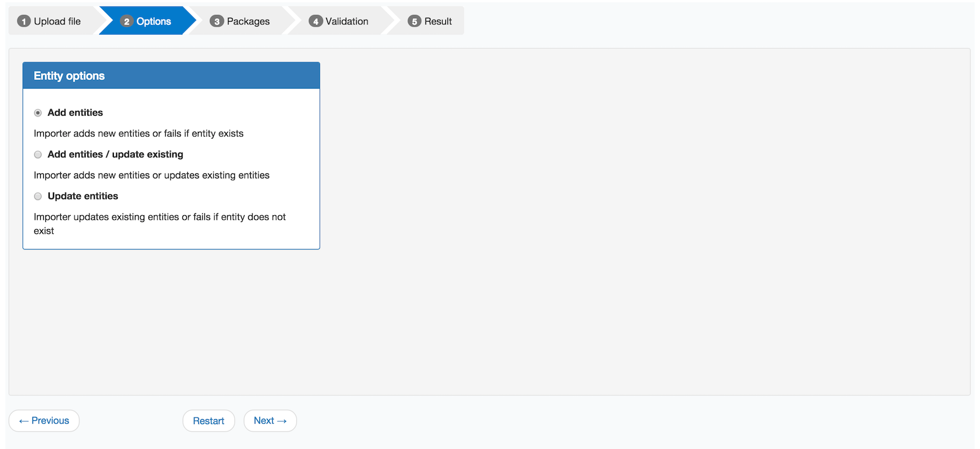Click the Entity options panel header

pos(171,76)
